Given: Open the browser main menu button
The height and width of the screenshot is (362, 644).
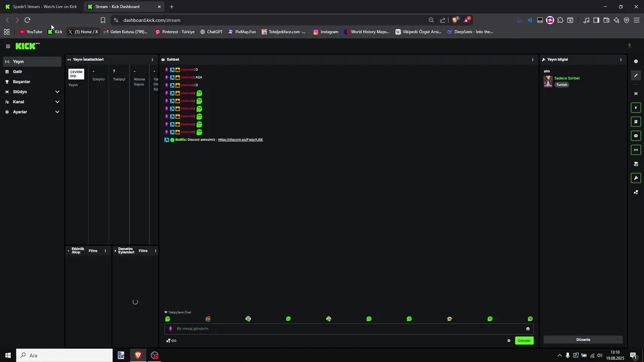Looking at the screenshot, I should point(636,20).
